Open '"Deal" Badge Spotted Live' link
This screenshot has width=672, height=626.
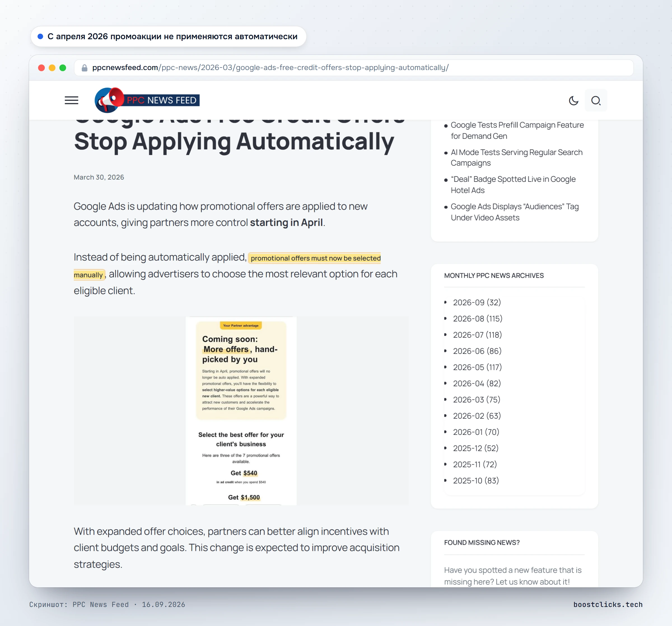point(513,184)
